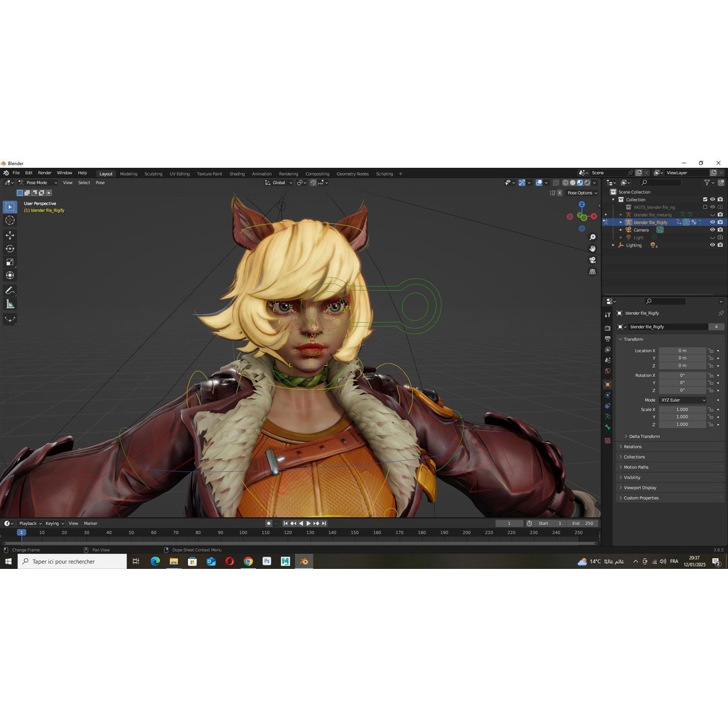Toggle the auto keying record button
728x728 pixels.
tap(268, 523)
